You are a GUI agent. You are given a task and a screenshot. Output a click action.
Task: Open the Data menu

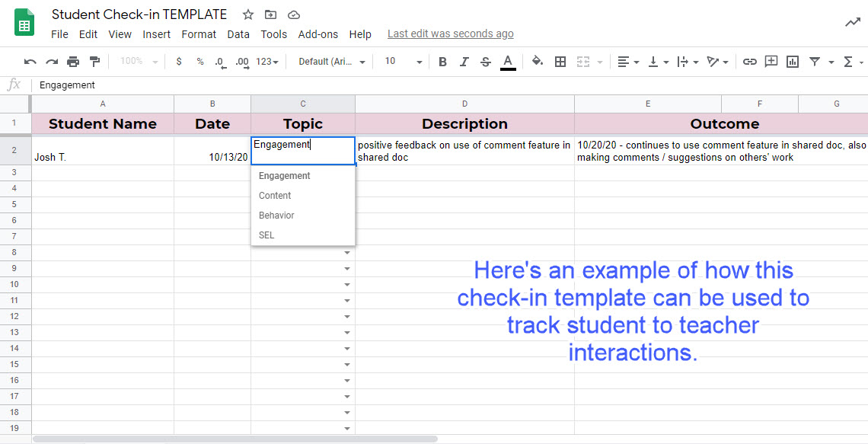(238, 34)
